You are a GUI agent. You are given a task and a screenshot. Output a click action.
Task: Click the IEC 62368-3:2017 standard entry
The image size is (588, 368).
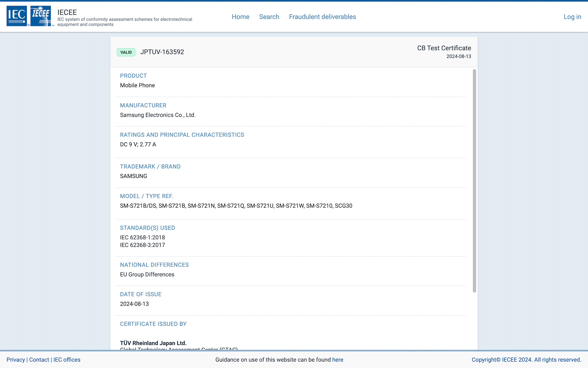142,245
